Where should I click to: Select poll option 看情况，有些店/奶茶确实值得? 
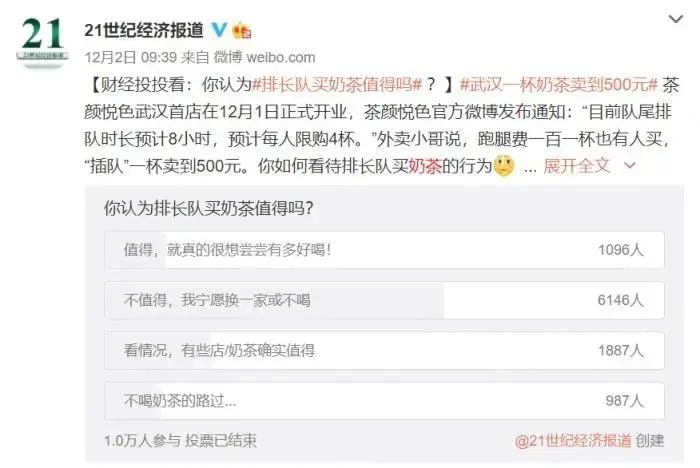pos(384,351)
